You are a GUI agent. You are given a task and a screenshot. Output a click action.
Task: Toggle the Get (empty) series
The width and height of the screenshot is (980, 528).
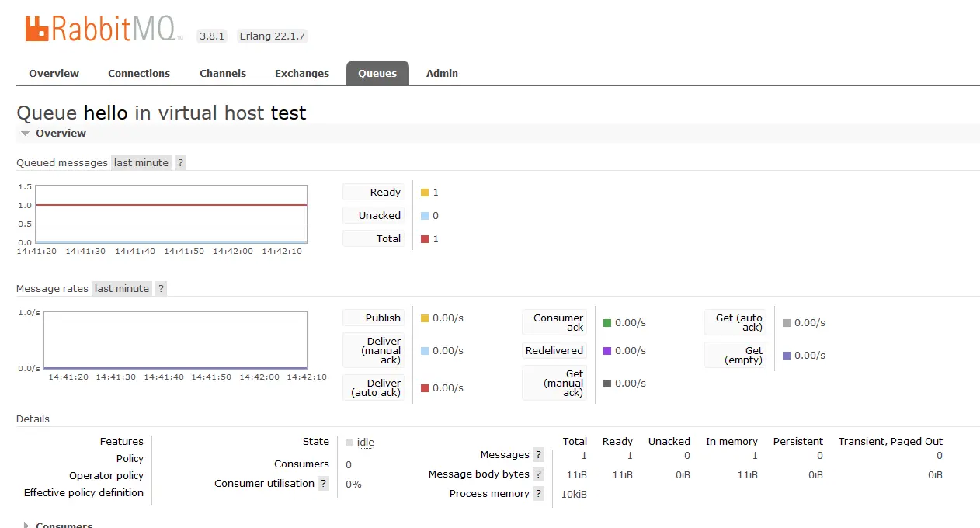coord(735,355)
